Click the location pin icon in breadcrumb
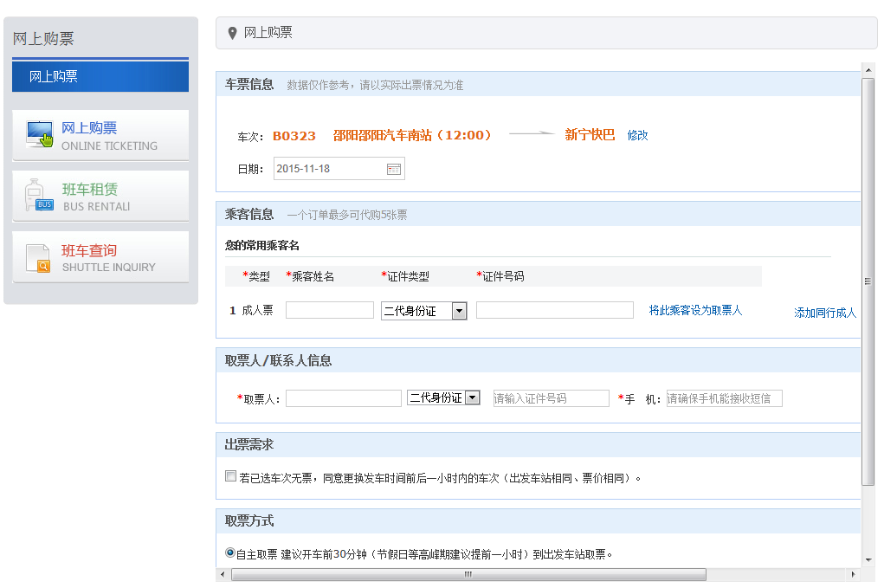Image resolution: width=884 pixels, height=588 pixels. [232, 34]
